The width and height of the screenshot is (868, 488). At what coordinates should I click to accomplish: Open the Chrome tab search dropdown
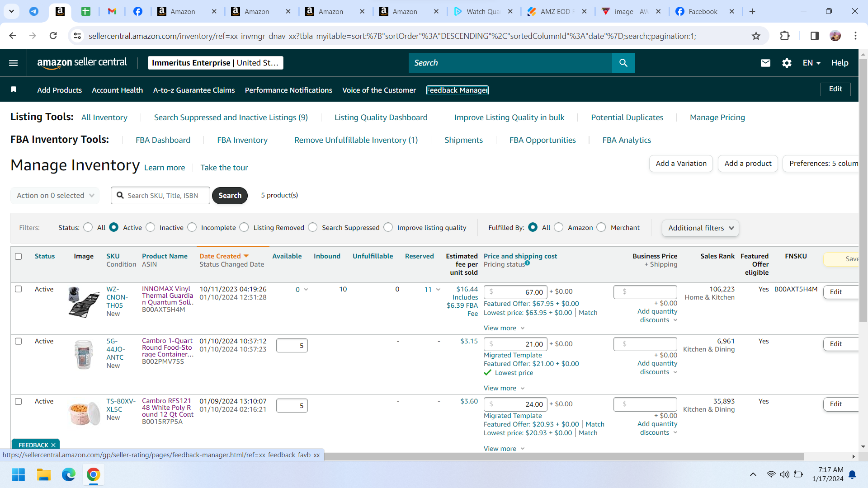(11, 11)
